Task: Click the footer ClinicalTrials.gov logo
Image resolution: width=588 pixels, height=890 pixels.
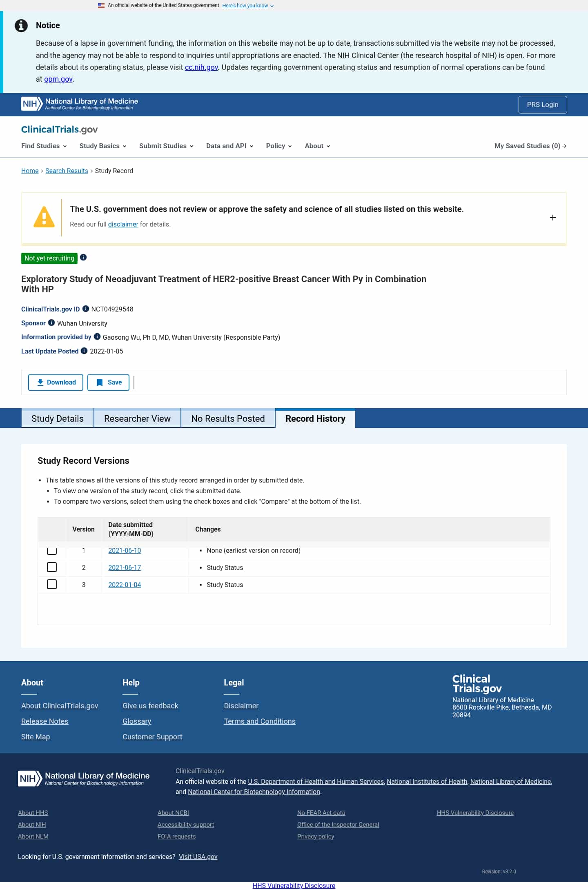Action: (477, 684)
